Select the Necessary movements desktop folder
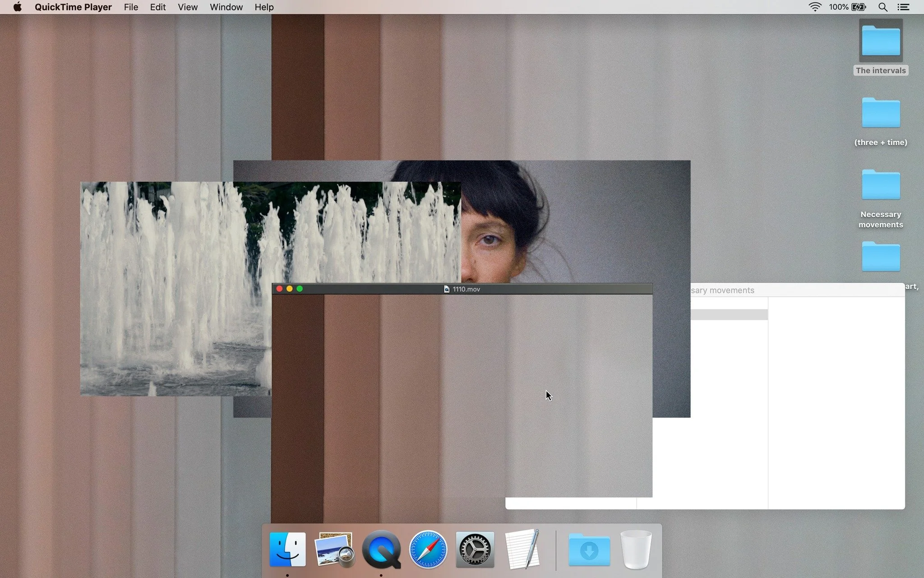Screen dimensions: 924x578 tap(881, 199)
